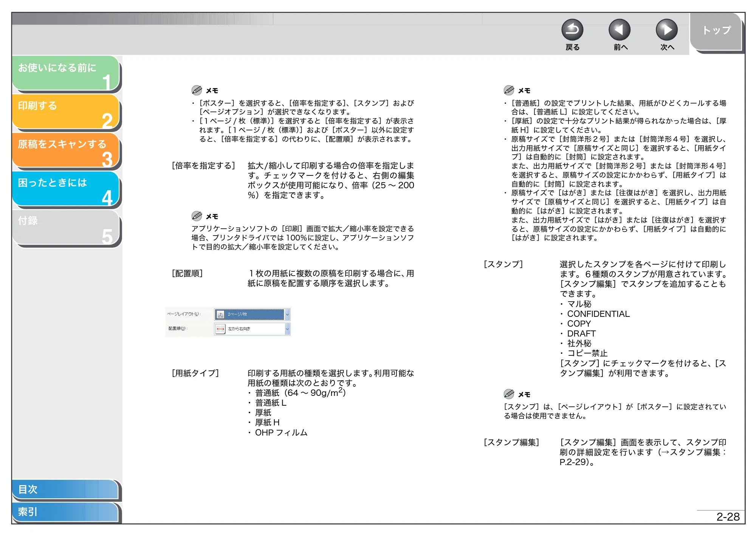Open chapter 1 お使いになる前に tab

click(x=66, y=73)
